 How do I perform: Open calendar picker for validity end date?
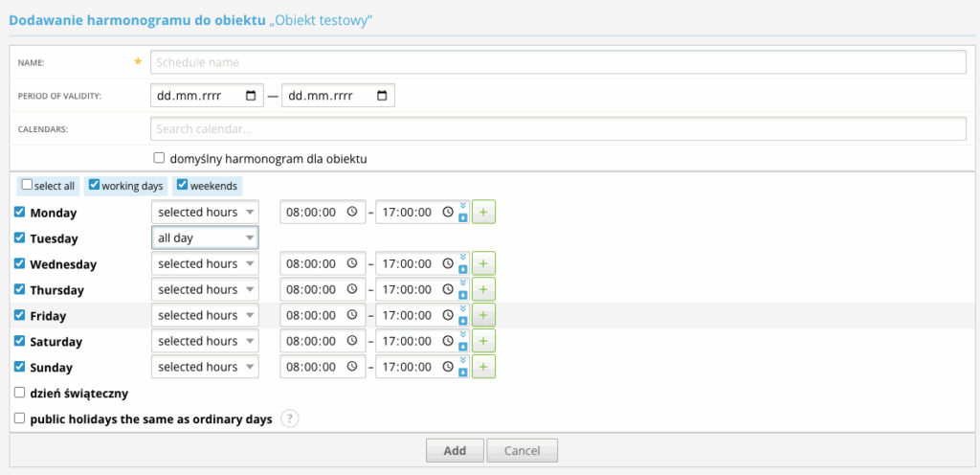pos(382,96)
